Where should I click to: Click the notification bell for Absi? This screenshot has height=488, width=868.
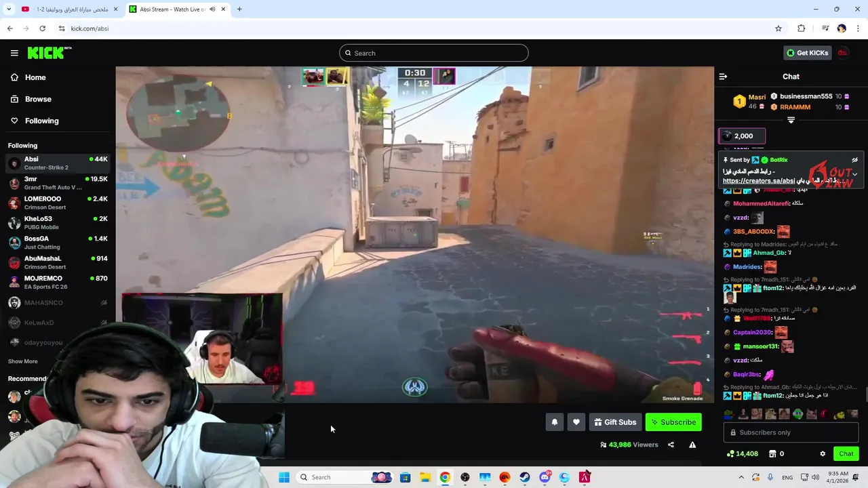(x=554, y=422)
